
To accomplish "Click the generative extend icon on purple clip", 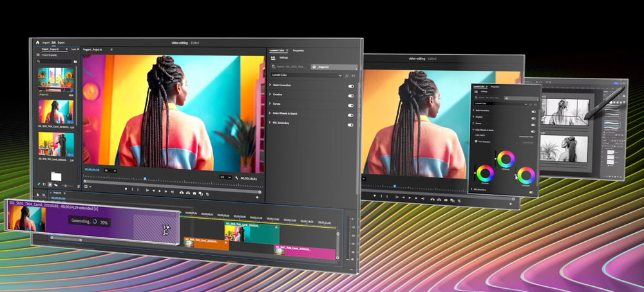I will point(166,229).
